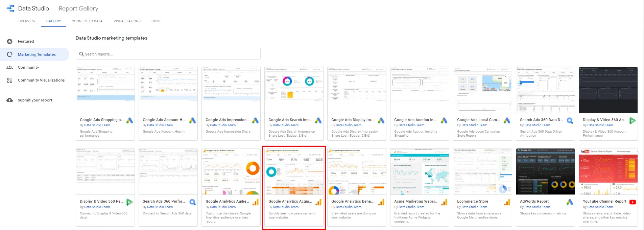The image size is (644, 230).
Task: Click the Community people icon
Action: point(10,67)
